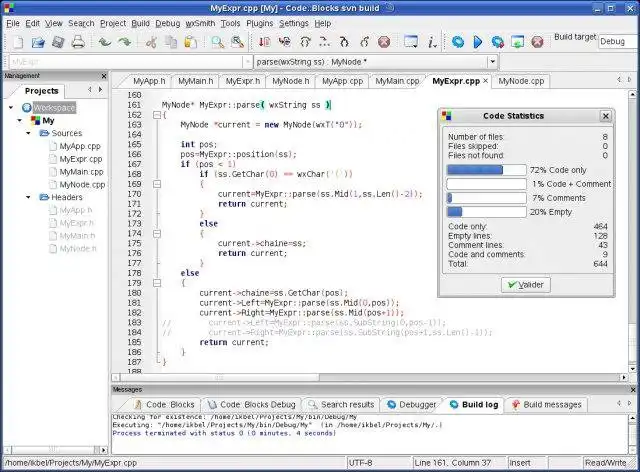Click the Find magnifier icon

point(217,42)
